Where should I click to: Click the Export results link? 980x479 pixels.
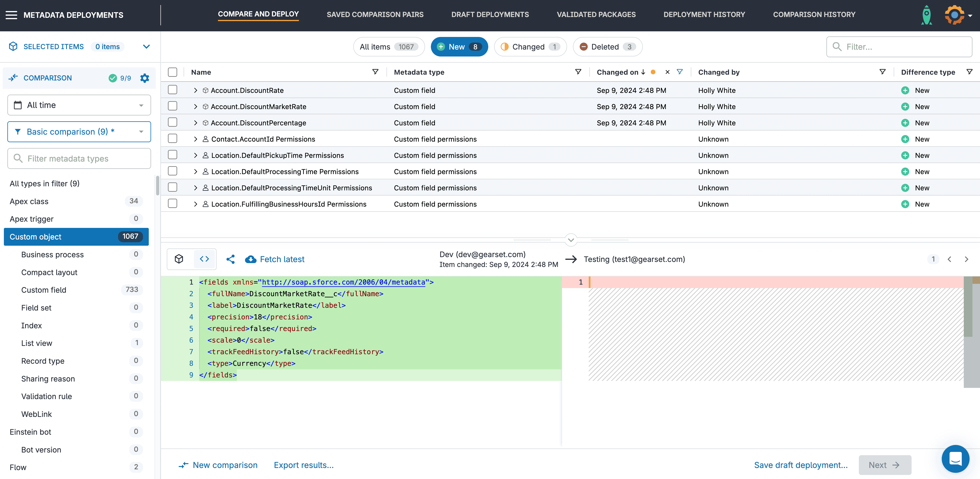(x=304, y=465)
